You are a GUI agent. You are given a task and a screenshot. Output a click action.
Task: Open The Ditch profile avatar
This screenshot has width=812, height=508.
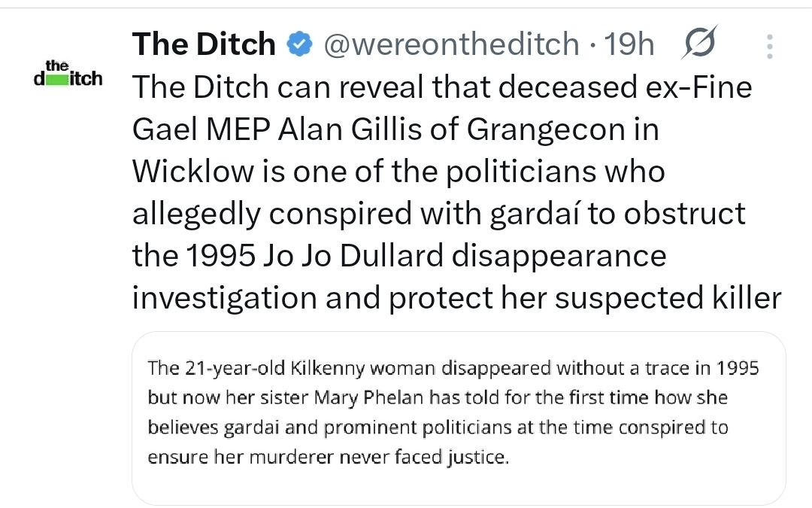pos(68,73)
